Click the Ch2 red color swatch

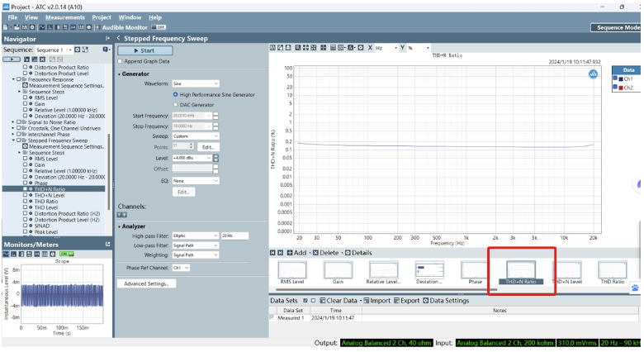point(621,87)
